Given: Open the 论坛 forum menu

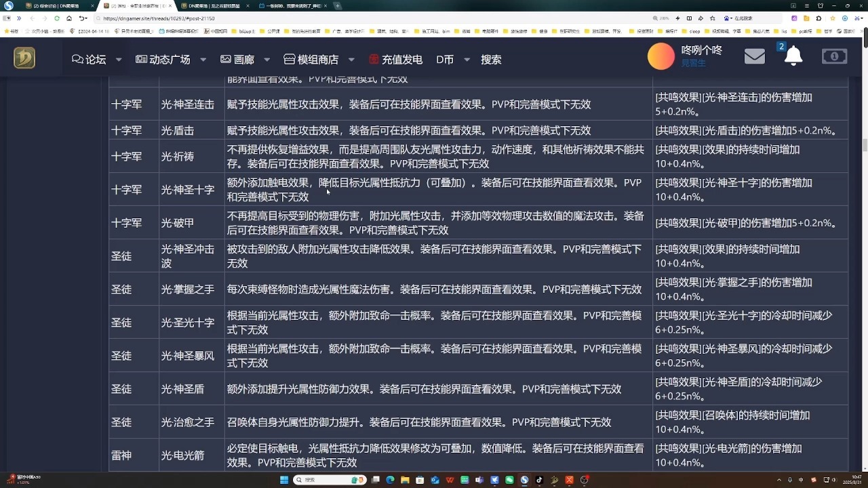Looking at the screenshot, I should pyautogui.click(x=89, y=60).
